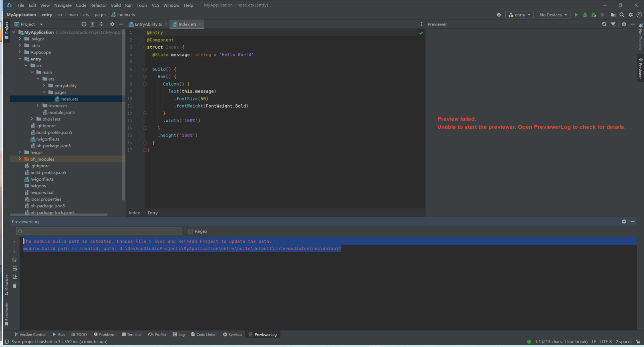Click the 2 spaces indent setting
The image size is (644, 347).
click(624, 342)
